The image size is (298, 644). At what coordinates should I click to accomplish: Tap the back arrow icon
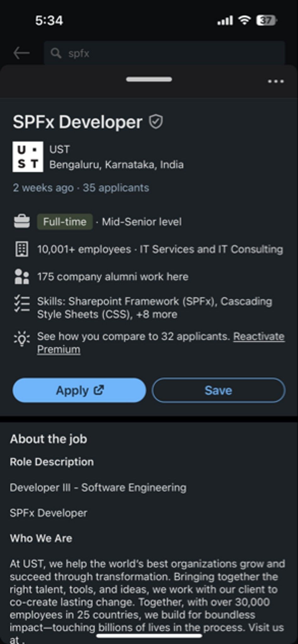tap(21, 53)
